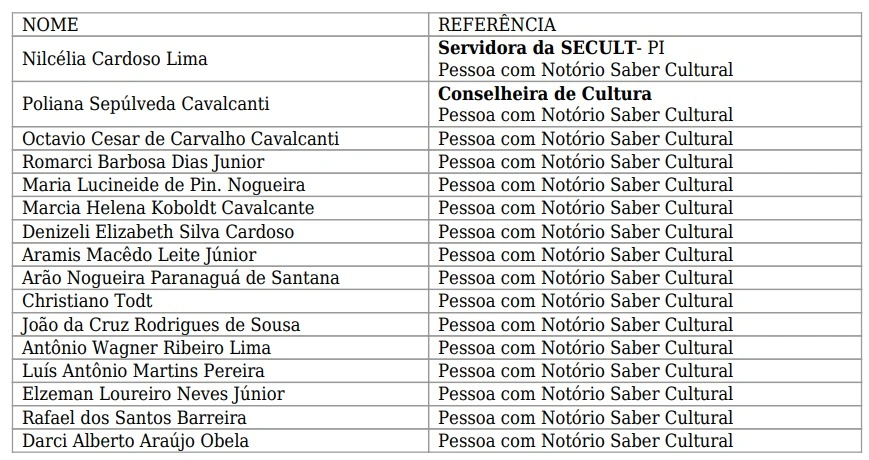Select the name Nilcélia Cardoso Lima
Viewport: 869px width, 460px height.
pyautogui.click(x=115, y=59)
